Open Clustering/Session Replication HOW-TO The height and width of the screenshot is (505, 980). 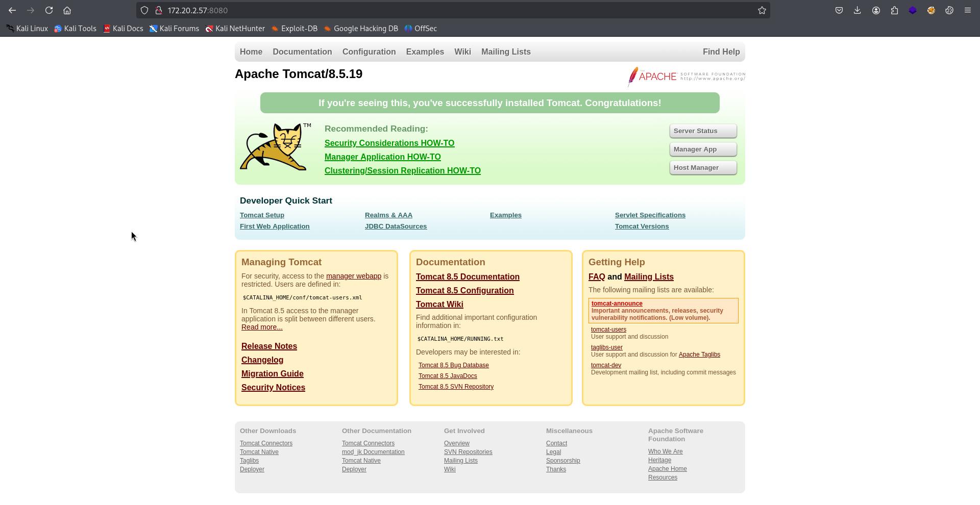point(403,171)
